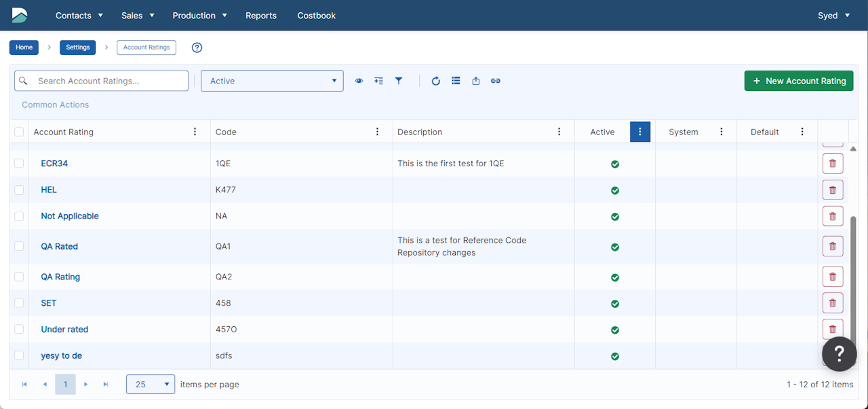Open the help question mark beside breadcrumbs

point(197,47)
